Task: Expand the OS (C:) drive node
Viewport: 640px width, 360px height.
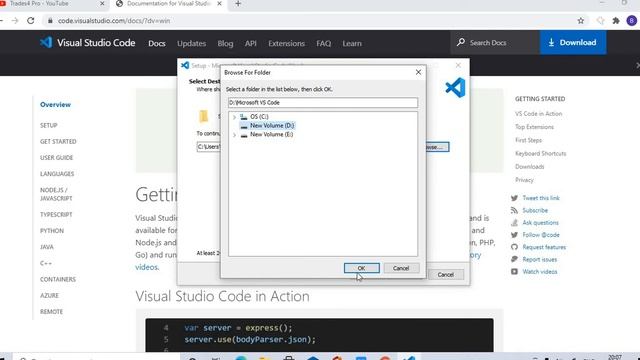Action: coord(234,117)
